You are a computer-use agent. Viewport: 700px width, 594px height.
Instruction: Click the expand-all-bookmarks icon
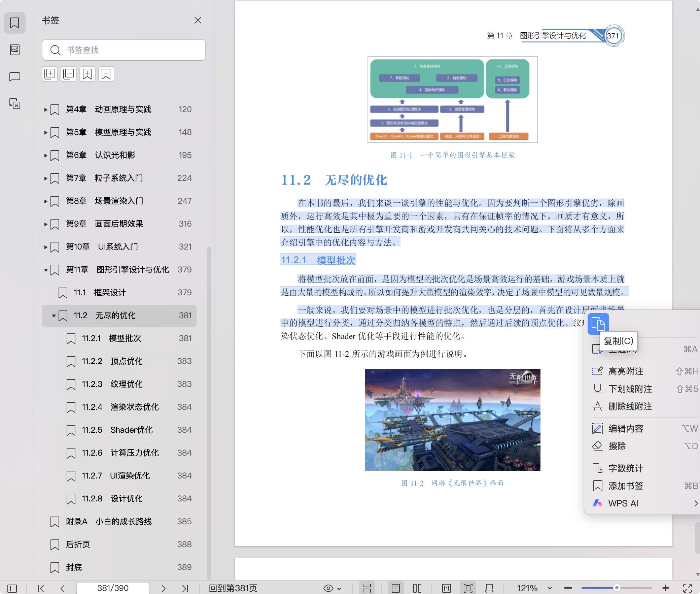point(50,74)
